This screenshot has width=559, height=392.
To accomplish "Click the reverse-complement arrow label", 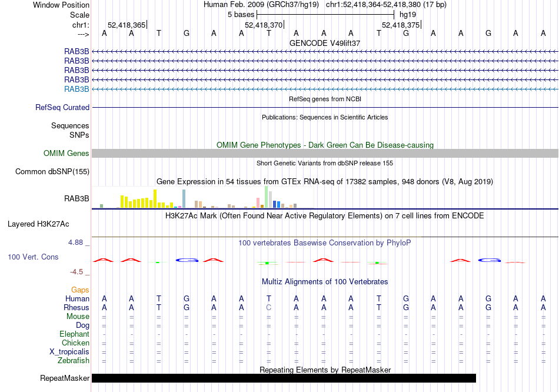I will pos(84,34).
